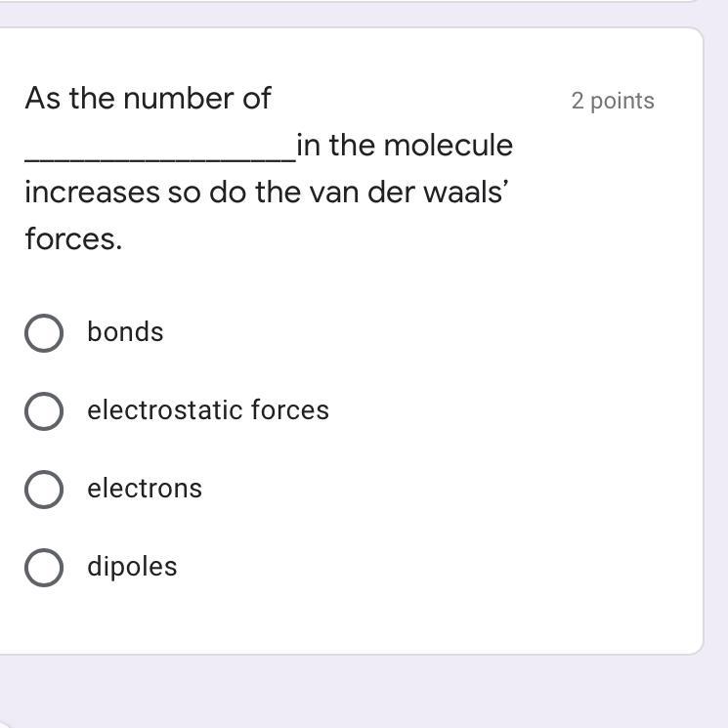Click the 'electrons' answer label text
728x728 pixels.
pyautogui.click(x=145, y=489)
